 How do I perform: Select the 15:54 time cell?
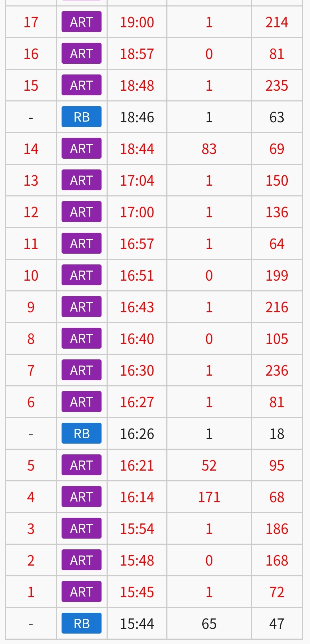point(137,529)
